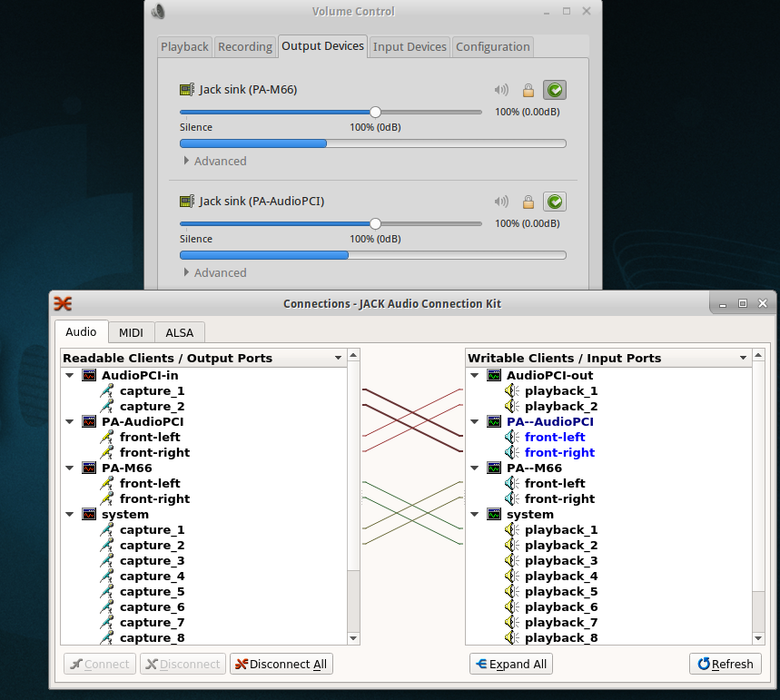Collapse the AudioPCI-in readable client
The height and width of the screenshot is (700, 780).
[x=70, y=376]
